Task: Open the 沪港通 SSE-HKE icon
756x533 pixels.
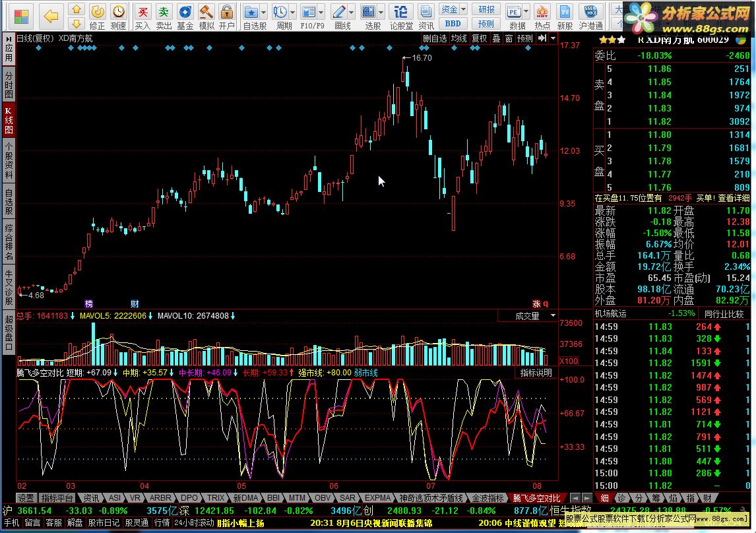Action: coord(590,16)
